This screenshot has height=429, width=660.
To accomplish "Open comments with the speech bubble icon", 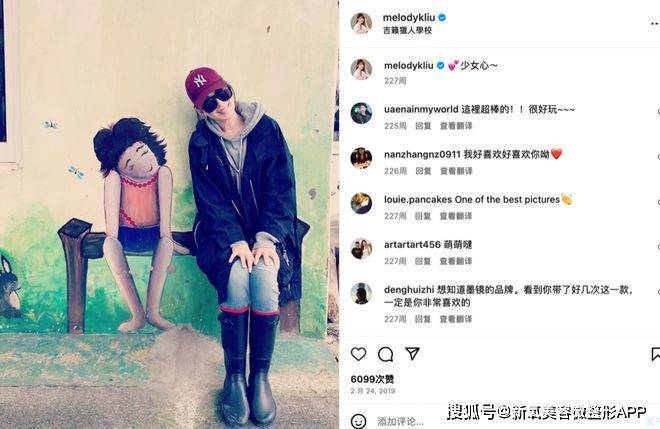I will coord(385,354).
